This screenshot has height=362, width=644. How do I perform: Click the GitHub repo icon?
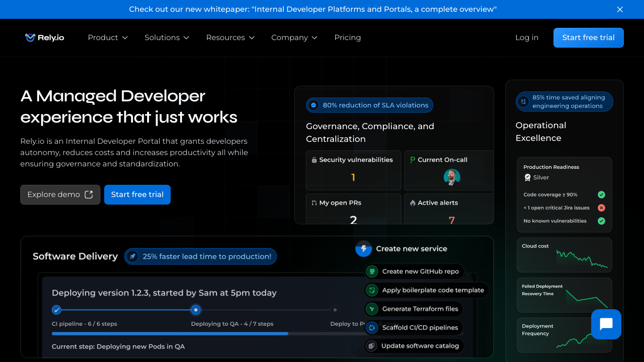coord(372,271)
